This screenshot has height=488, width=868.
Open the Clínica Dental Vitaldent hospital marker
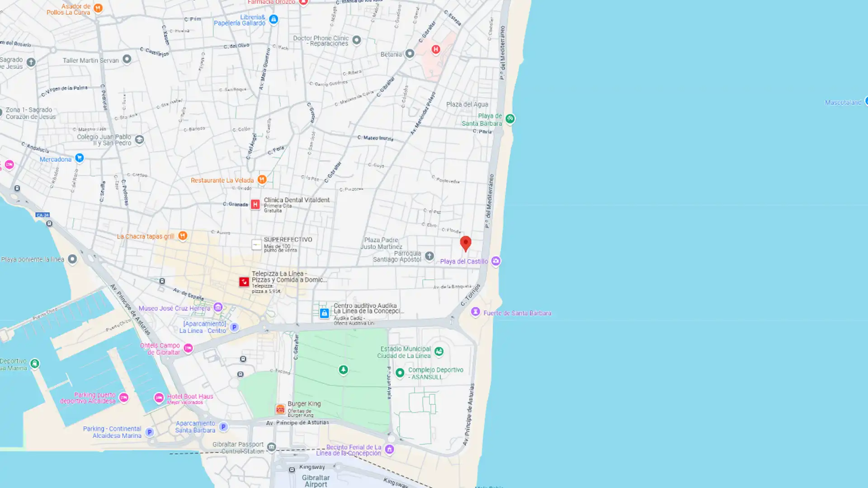pyautogui.click(x=255, y=204)
